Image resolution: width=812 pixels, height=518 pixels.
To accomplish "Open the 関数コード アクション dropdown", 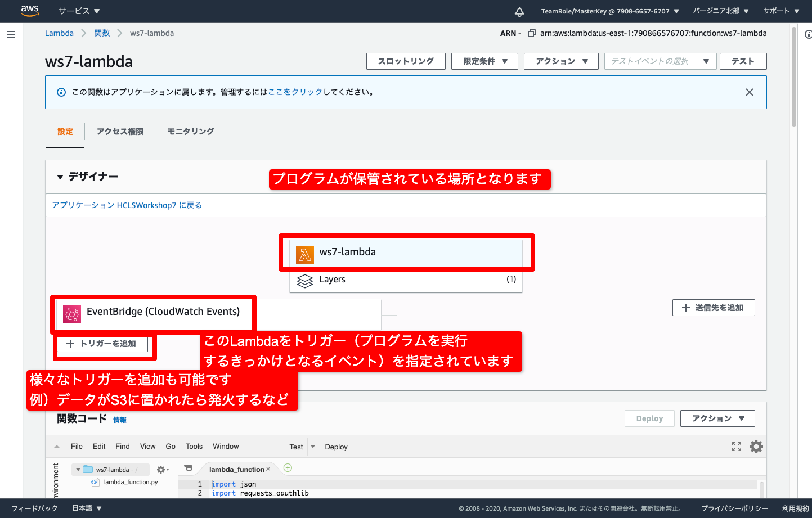I will click(717, 418).
